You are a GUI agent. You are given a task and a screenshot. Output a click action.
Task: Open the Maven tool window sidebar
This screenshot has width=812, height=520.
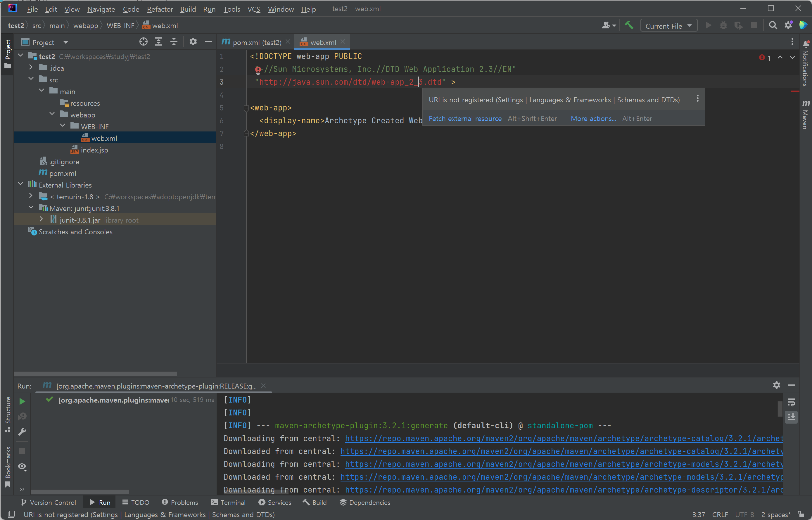(x=806, y=115)
